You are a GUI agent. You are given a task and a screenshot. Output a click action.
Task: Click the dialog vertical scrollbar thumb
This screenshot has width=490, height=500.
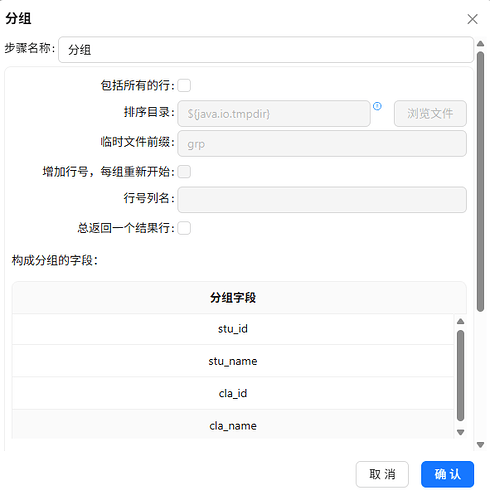[480, 182]
